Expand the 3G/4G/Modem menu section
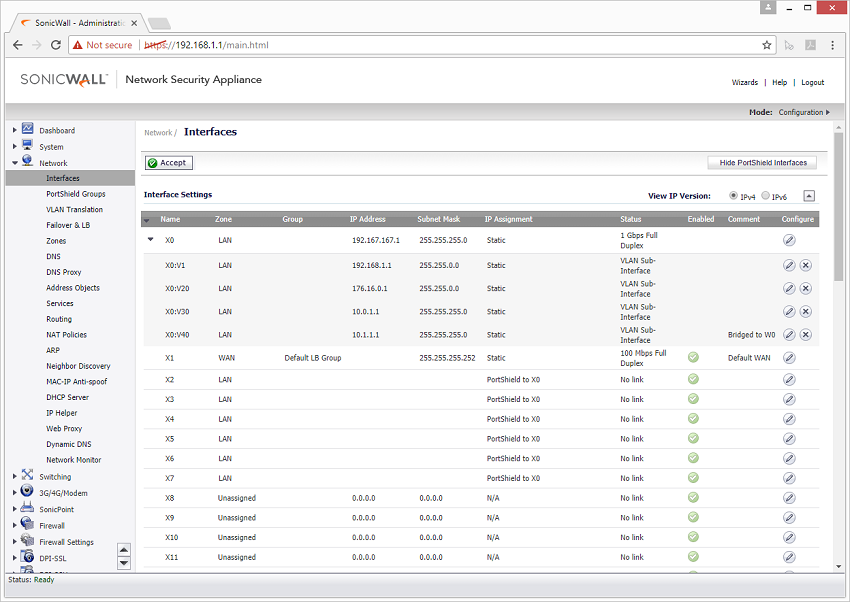This screenshot has height=602, width=850. [15, 493]
